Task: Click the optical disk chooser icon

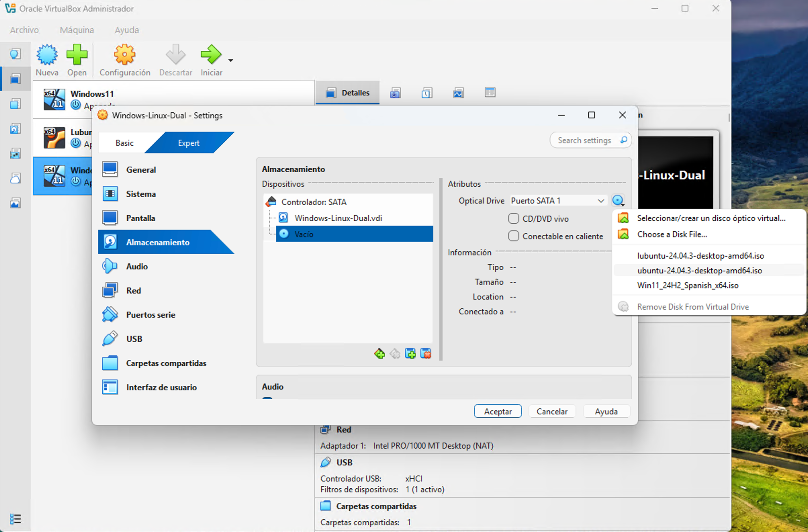Action: coord(618,200)
